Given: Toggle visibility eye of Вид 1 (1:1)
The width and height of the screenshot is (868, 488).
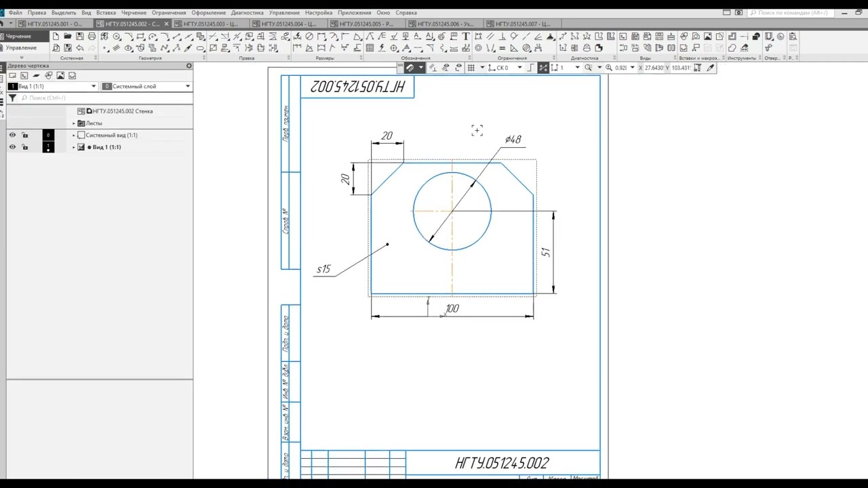Looking at the screenshot, I should point(12,147).
